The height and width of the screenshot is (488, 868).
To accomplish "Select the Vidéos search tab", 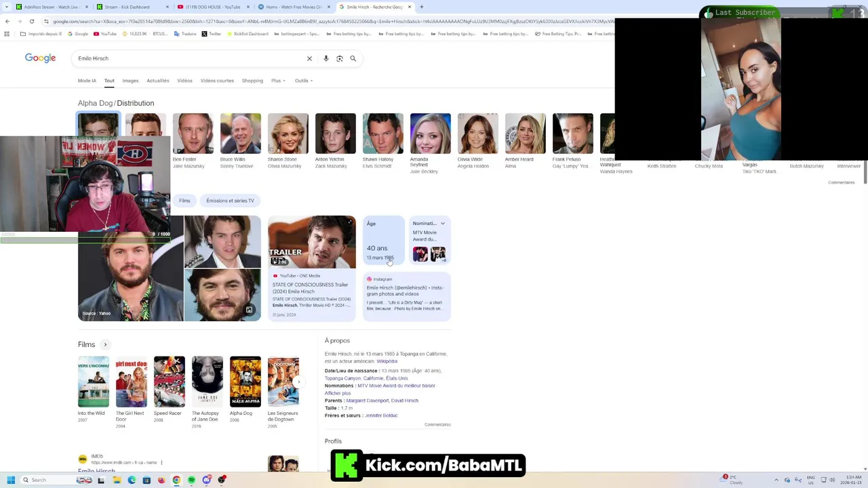I will point(185,81).
